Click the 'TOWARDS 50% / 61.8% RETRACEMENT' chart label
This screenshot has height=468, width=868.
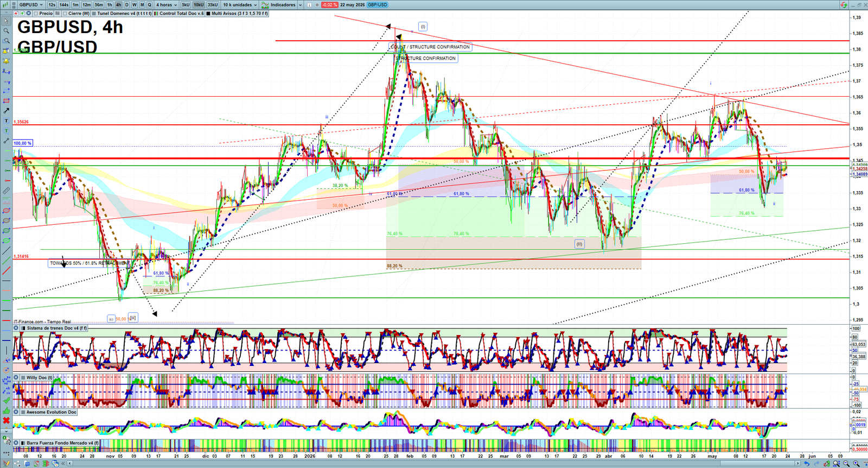(90, 263)
